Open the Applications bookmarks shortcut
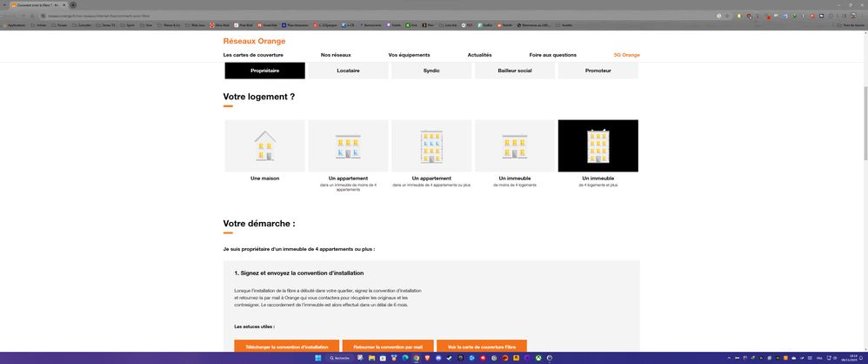868x364 pixels. pos(14,25)
